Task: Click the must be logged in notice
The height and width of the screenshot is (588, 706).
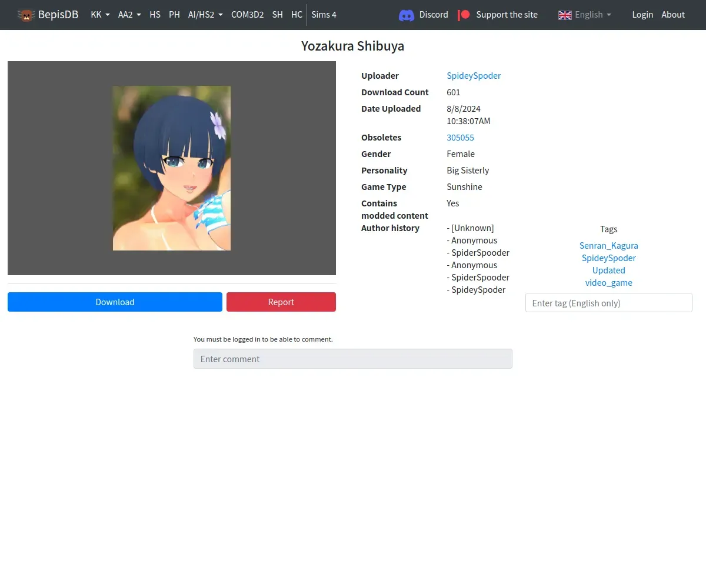Action: pyautogui.click(x=263, y=339)
